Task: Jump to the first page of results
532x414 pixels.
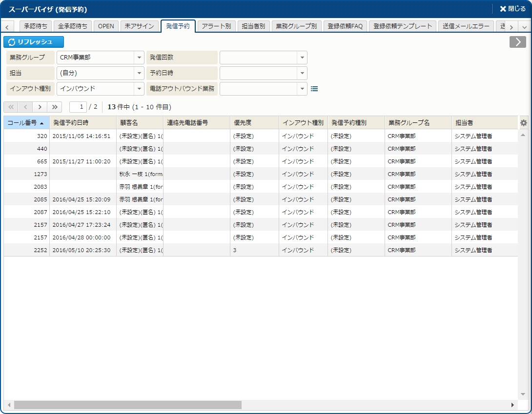Action: click(11, 107)
